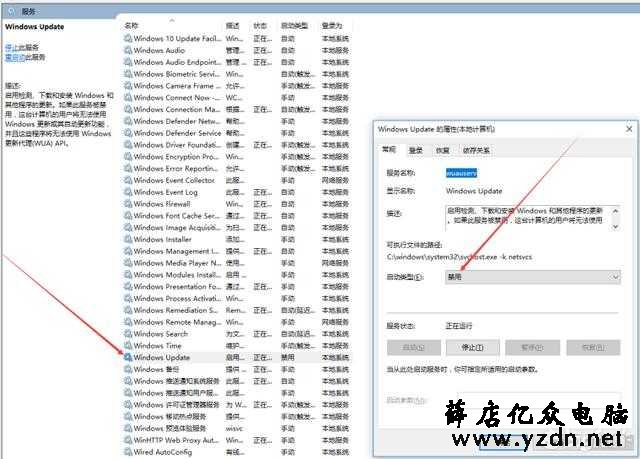Select the Windows Event Collector service icon
The image size is (640, 459).
click(128, 180)
